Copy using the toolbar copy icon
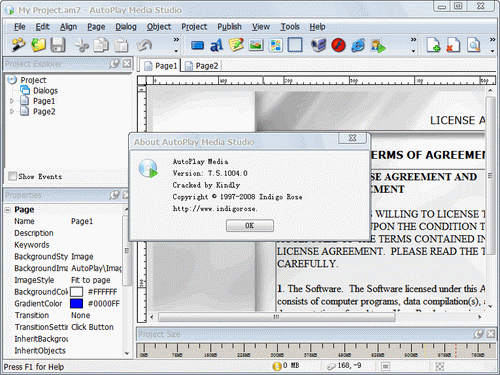Screen dimensions: 500x375 (x=101, y=45)
